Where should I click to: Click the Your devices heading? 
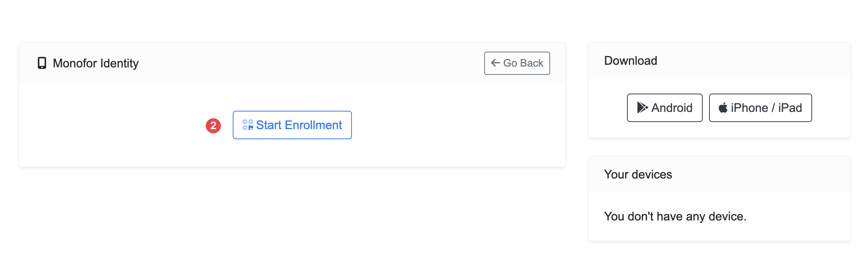coord(638,174)
